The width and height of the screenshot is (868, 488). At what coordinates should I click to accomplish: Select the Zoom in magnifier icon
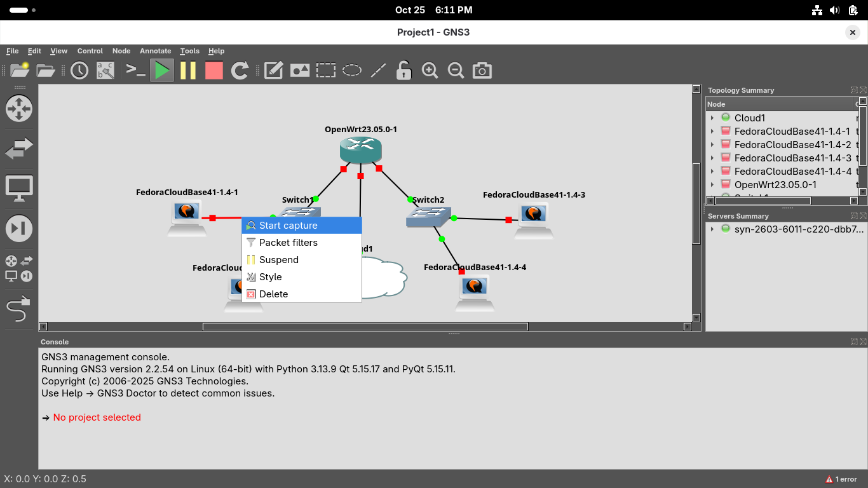coord(430,70)
